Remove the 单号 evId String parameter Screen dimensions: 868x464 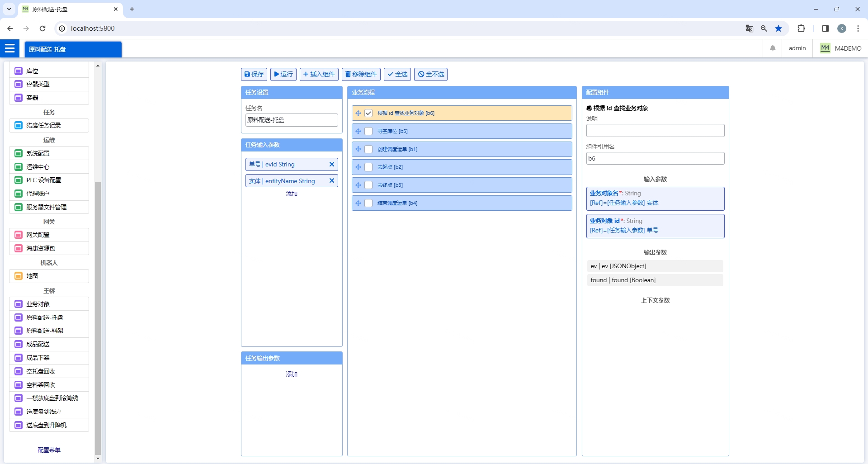click(x=331, y=164)
